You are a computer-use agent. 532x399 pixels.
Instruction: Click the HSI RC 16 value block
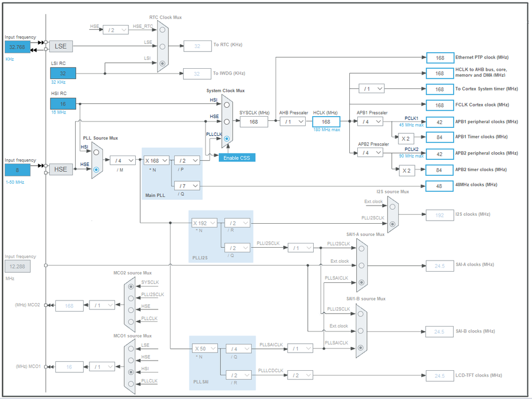63,104
